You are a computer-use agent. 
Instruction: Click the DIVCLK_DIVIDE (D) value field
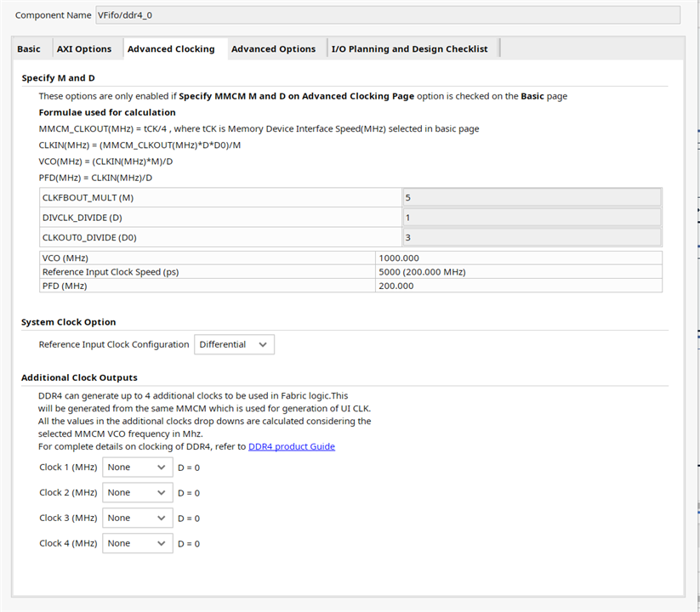point(532,218)
